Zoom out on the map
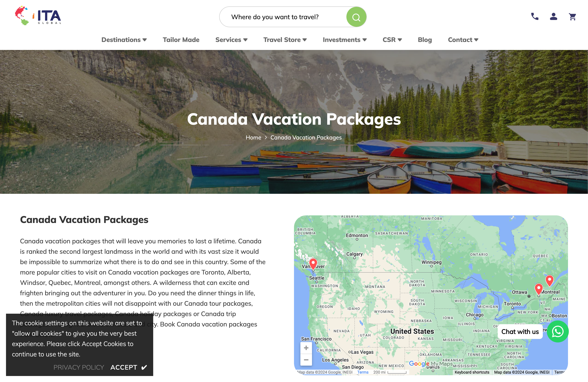This screenshot has width=588, height=382. 306,360
